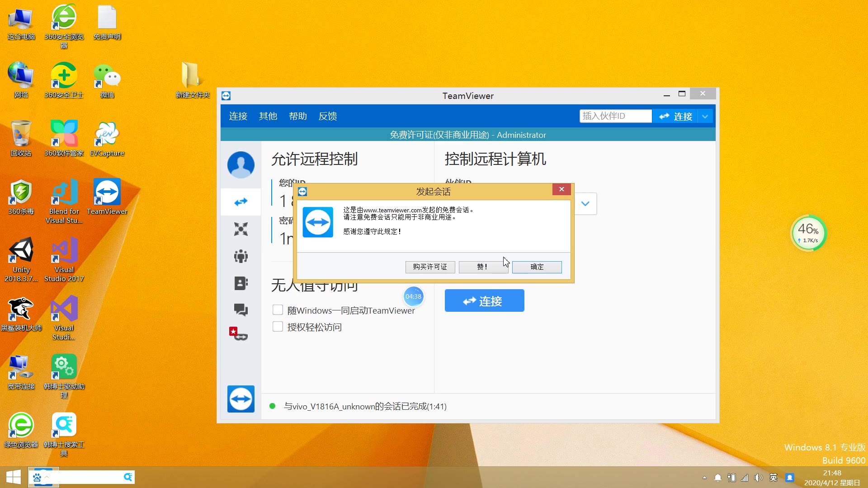The height and width of the screenshot is (488, 868).
Task: Open the Windows Start button
Action: tap(14, 477)
